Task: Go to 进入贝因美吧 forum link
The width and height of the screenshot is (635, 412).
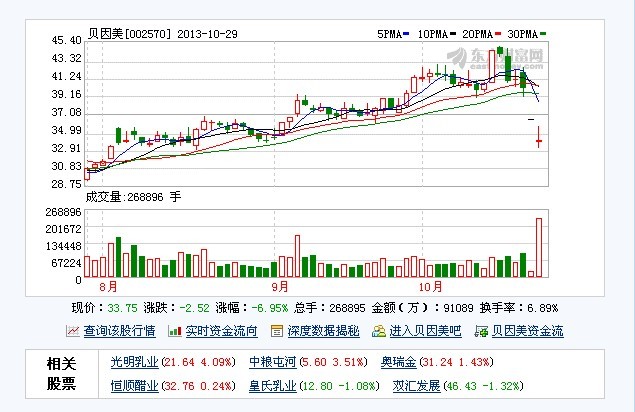Action: tap(425, 331)
